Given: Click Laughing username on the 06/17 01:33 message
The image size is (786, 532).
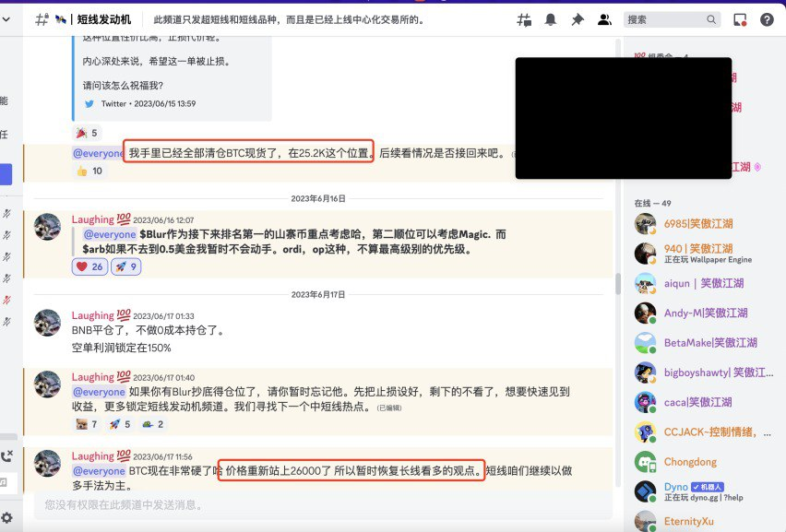Looking at the screenshot, I should (93, 315).
